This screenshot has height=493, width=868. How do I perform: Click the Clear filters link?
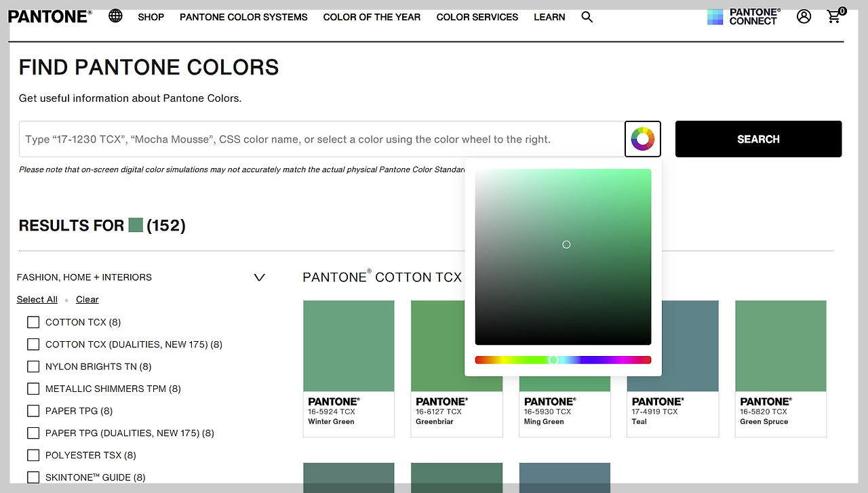87,300
